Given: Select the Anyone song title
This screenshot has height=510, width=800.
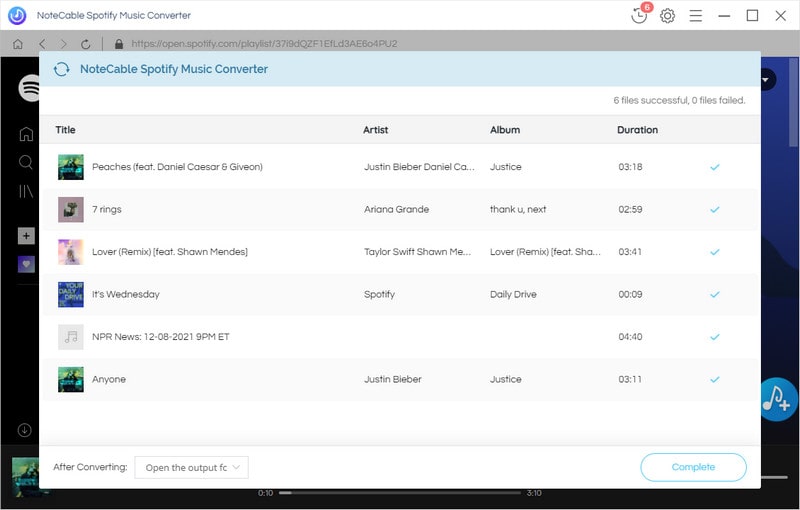Looking at the screenshot, I should 109,379.
